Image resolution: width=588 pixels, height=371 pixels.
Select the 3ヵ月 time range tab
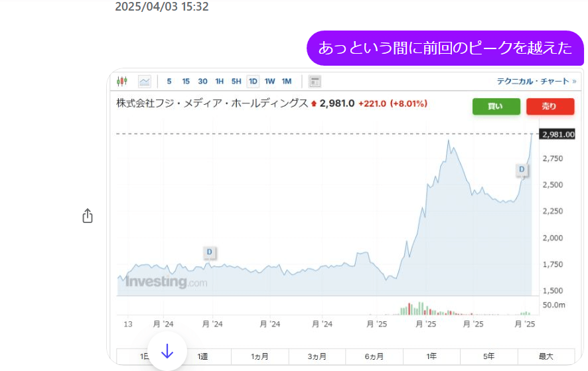click(x=317, y=356)
